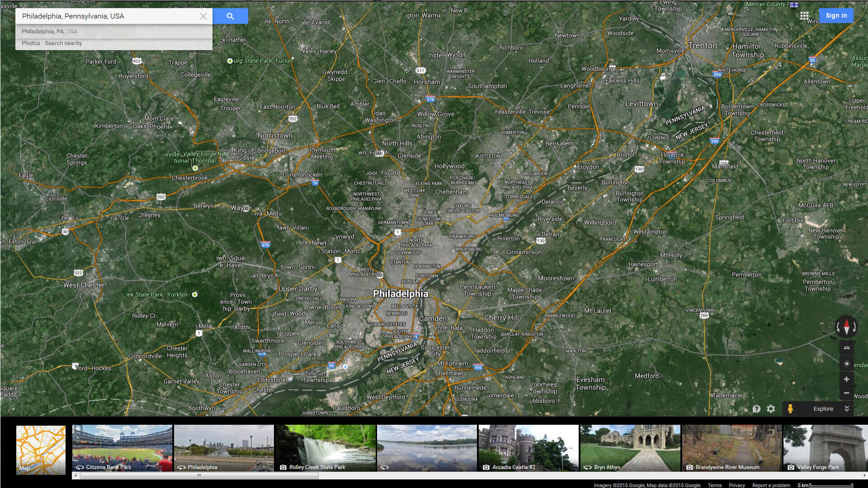Click the photo strip horizontal scrollbar

click(199, 475)
